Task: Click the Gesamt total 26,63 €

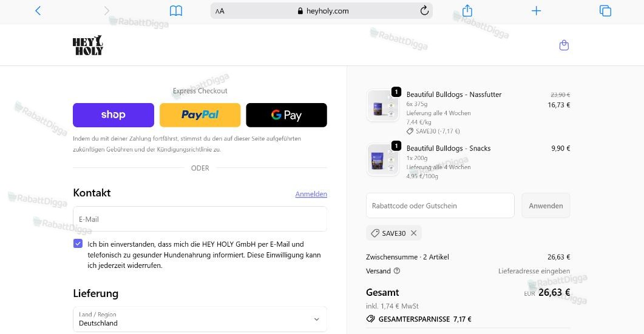Action: (554, 292)
